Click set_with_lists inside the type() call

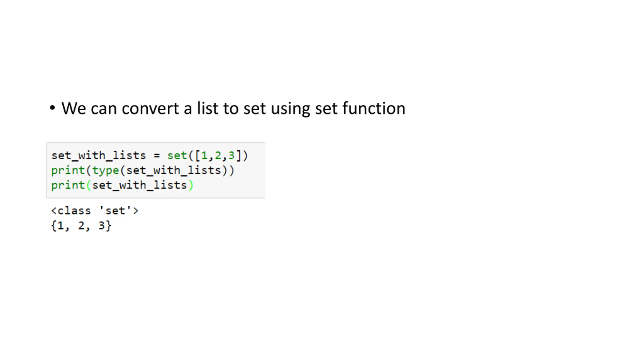(x=174, y=171)
